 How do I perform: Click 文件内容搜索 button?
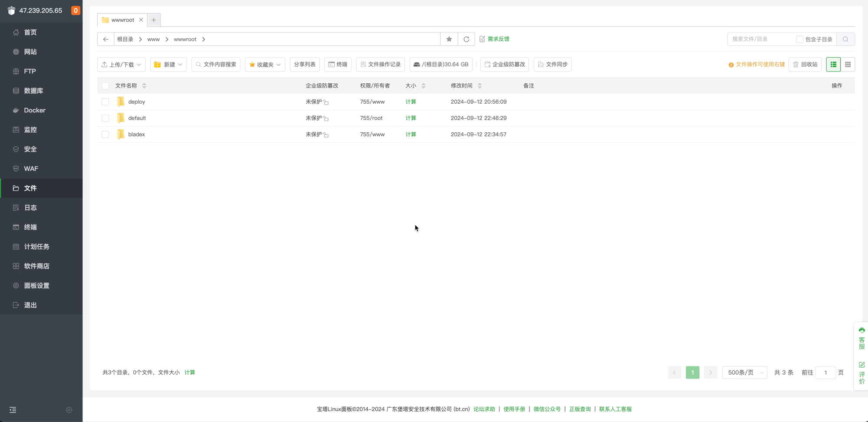(x=216, y=65)
